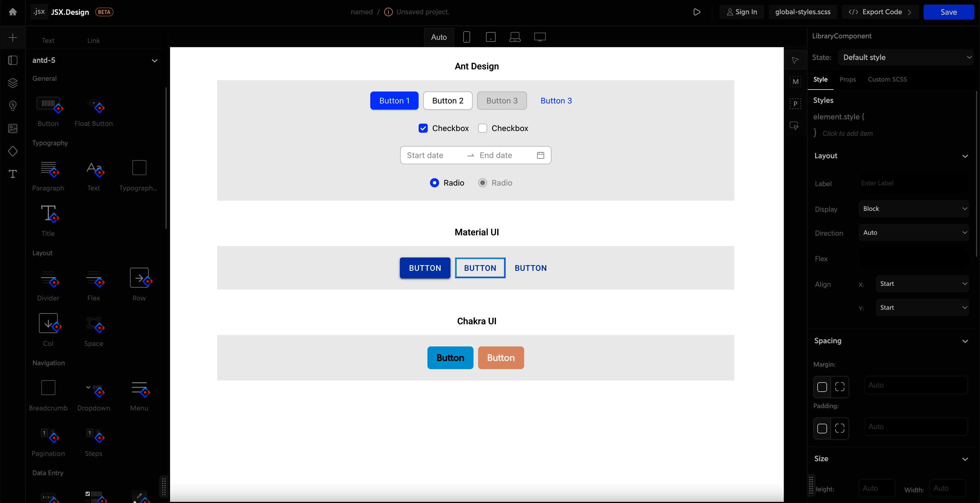Click the Export Code button
The height and width of the screenshot is (503, 980).
[x=880, y=12]
